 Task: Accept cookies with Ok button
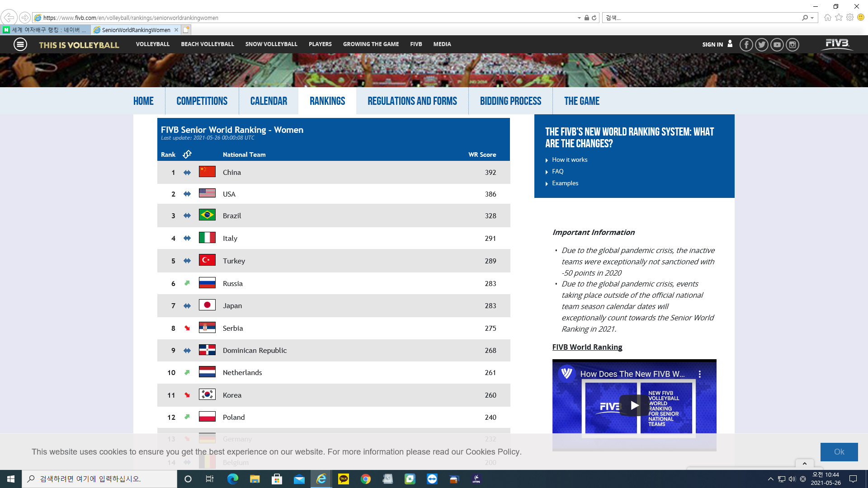839,452
